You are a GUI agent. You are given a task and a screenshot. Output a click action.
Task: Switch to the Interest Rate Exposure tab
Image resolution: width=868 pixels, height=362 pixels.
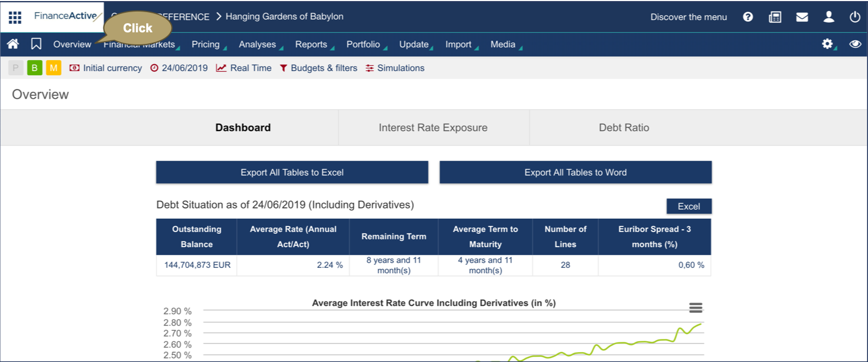point(433,127)
